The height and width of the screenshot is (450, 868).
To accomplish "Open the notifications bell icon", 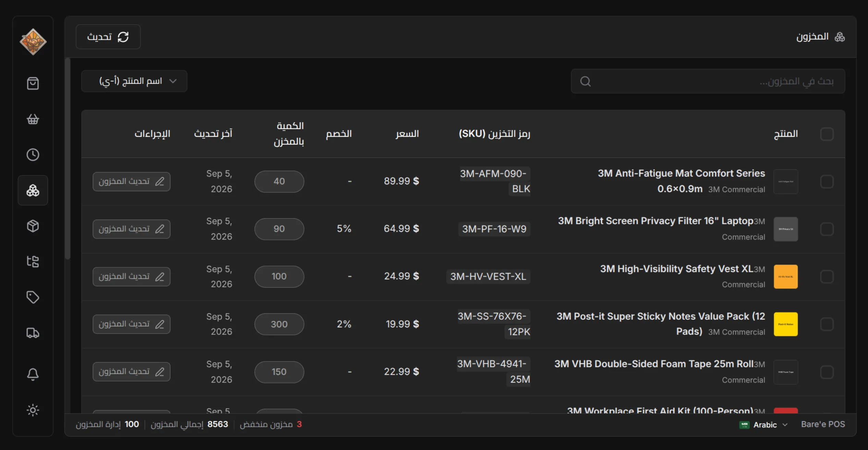I will click(x=33, y=374).
